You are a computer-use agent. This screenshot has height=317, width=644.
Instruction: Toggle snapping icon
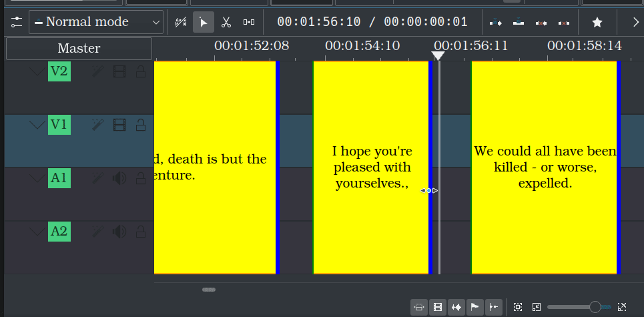494,307
